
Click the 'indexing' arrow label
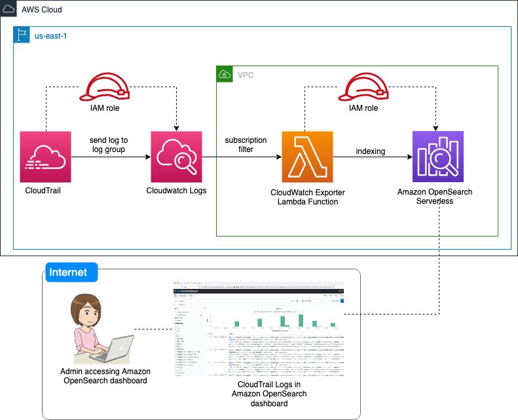371,151
